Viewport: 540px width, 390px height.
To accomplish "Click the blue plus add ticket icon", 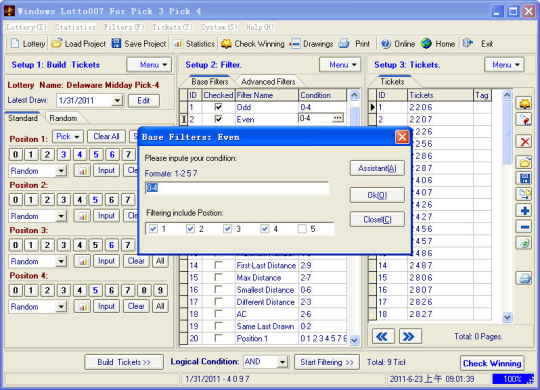I will 525,211.
